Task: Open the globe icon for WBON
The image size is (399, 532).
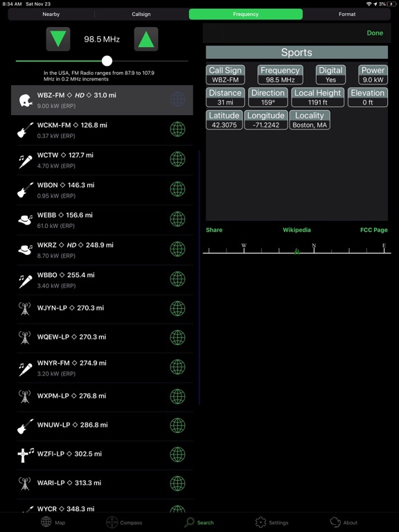Action: click(x=177, y=189)
